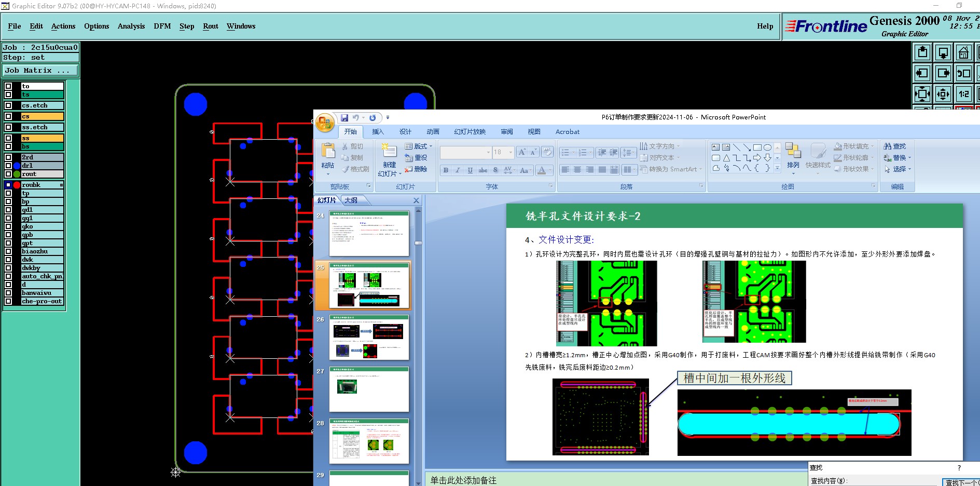The image size is (980, 486).
Task: Open the Genesis DFM menu
Action: tap(162, 26)
